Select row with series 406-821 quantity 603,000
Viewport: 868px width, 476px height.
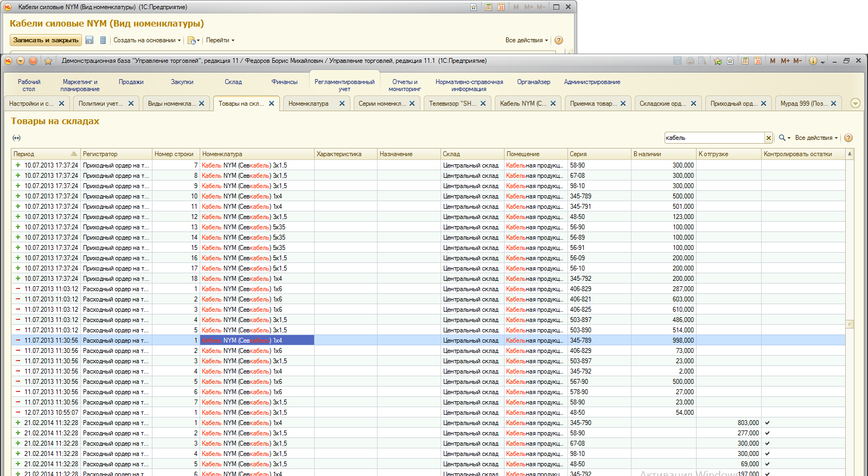(428, 299)
